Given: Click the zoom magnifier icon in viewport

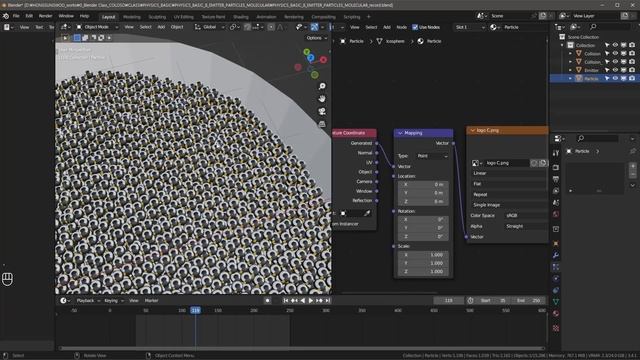Looking at the screenshot, I should pos(322,86).
